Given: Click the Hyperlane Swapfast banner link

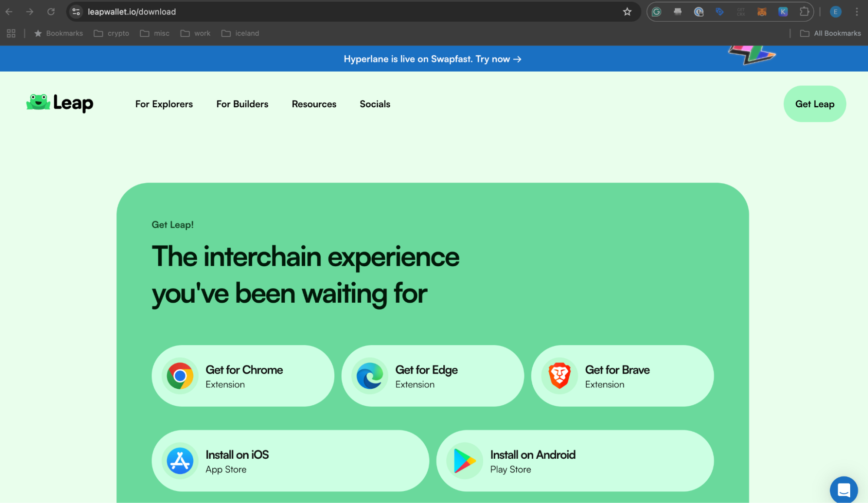Looking at the screenshot, I should [432, 59].
